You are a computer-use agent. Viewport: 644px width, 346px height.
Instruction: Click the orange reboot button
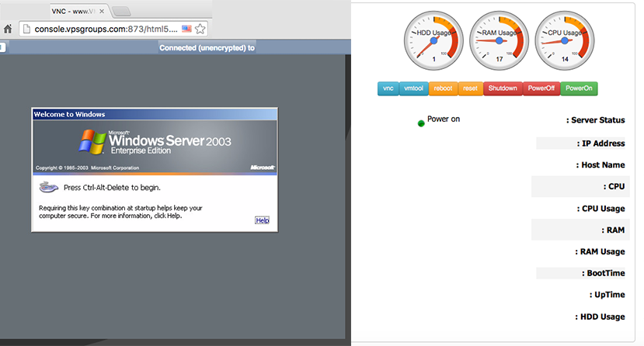tap(443, 88)
